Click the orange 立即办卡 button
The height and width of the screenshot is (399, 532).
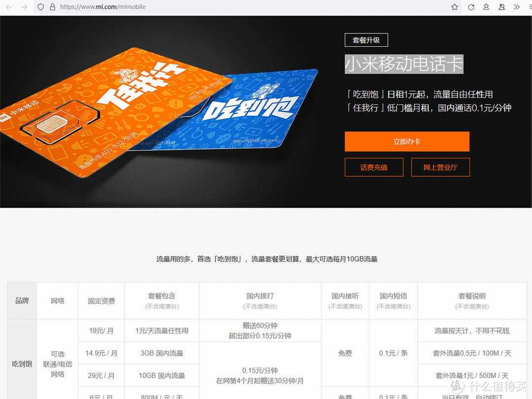(x=407, y=141)
